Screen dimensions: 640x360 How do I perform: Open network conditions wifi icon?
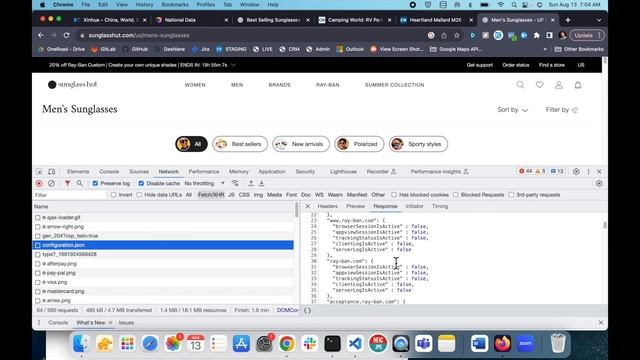[x=235, y=184]
